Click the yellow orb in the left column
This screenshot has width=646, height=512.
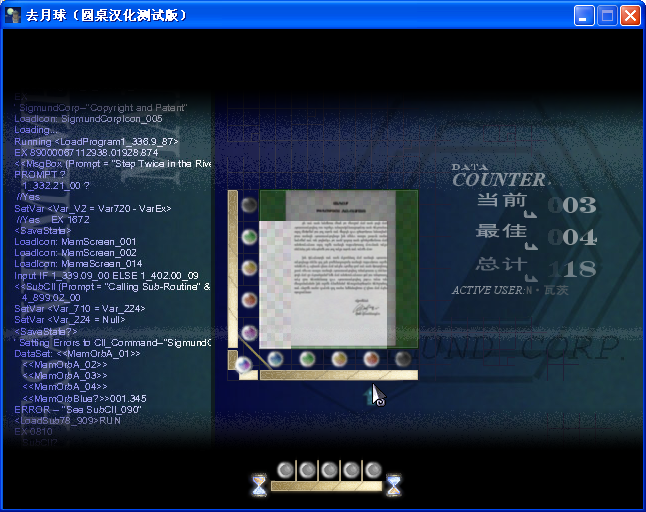tap(249, 268)
